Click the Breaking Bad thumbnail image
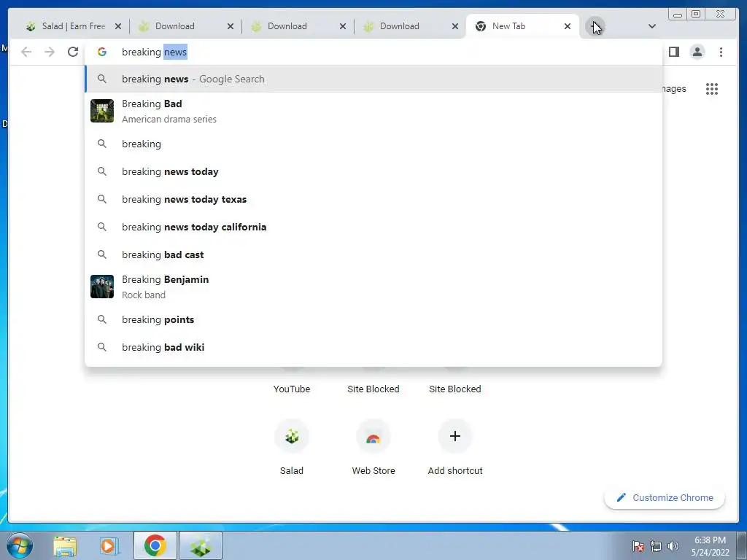 pyautogui.click(x=102, y=111)
